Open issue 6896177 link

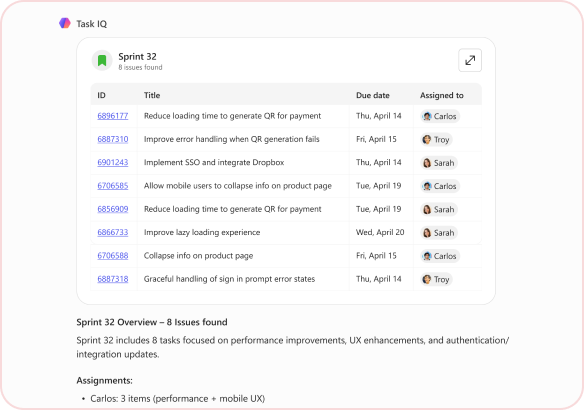point(112,116)
